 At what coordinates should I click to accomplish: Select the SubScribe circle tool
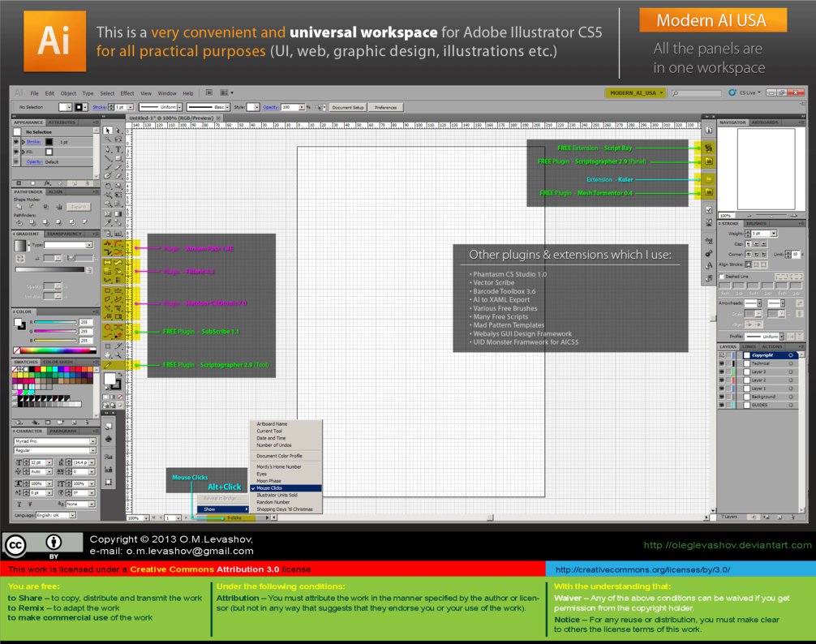[x=107, y=328]
